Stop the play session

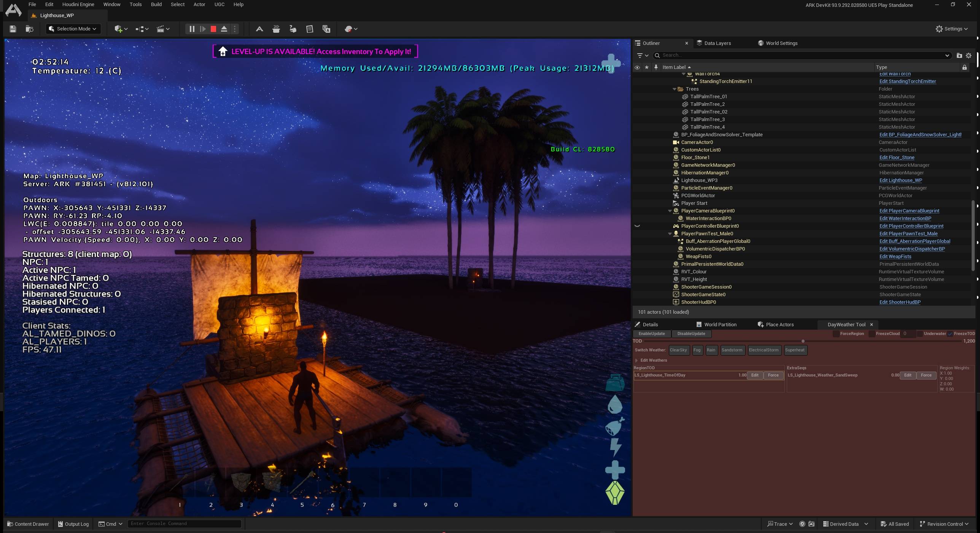click(213, 29)
